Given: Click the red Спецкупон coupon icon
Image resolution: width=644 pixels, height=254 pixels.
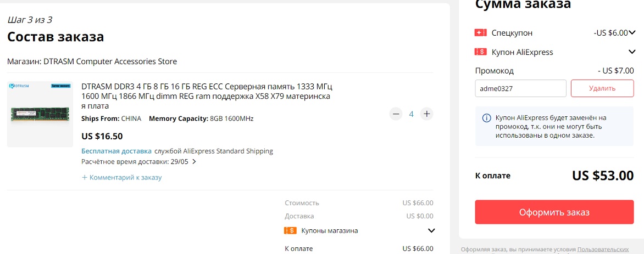Looking at the screenshot, I should tap(481, 33).
